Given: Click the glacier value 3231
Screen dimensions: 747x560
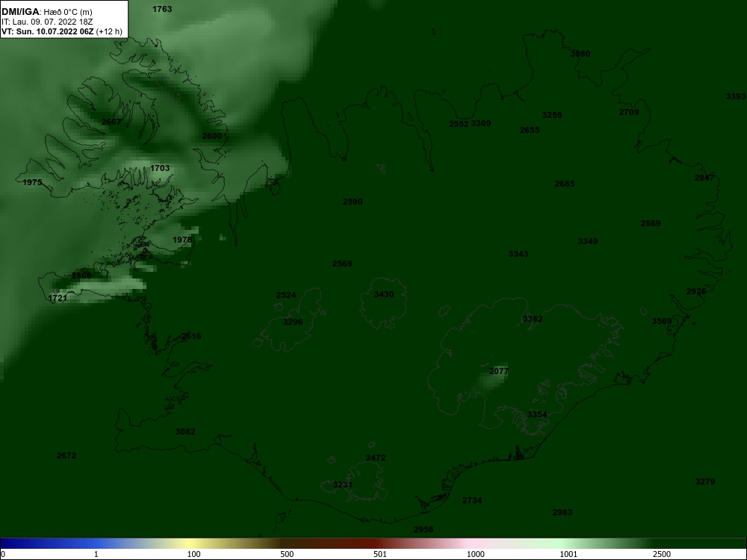Looking at the screenshot, I should point(343,485).
